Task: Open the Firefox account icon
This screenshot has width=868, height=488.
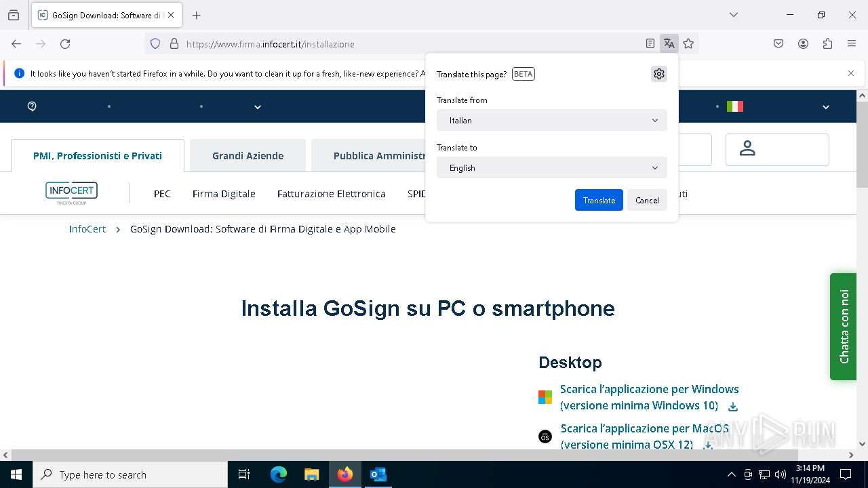Action: pyautogui.click(x=803, y=44)
